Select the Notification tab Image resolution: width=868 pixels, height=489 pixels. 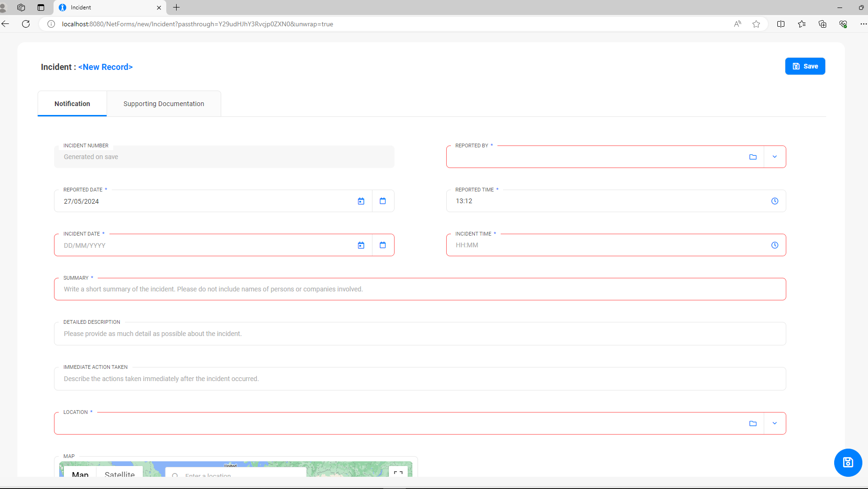point(72,104)
